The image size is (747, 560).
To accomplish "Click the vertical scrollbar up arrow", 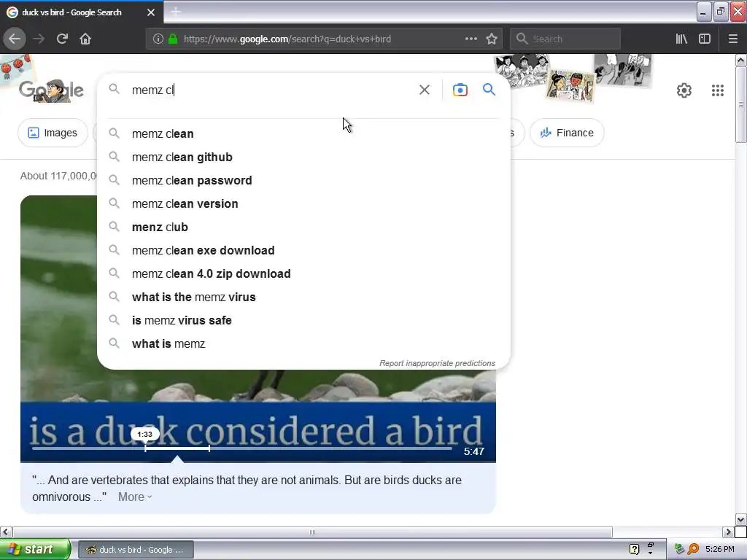I will point(740,60).
